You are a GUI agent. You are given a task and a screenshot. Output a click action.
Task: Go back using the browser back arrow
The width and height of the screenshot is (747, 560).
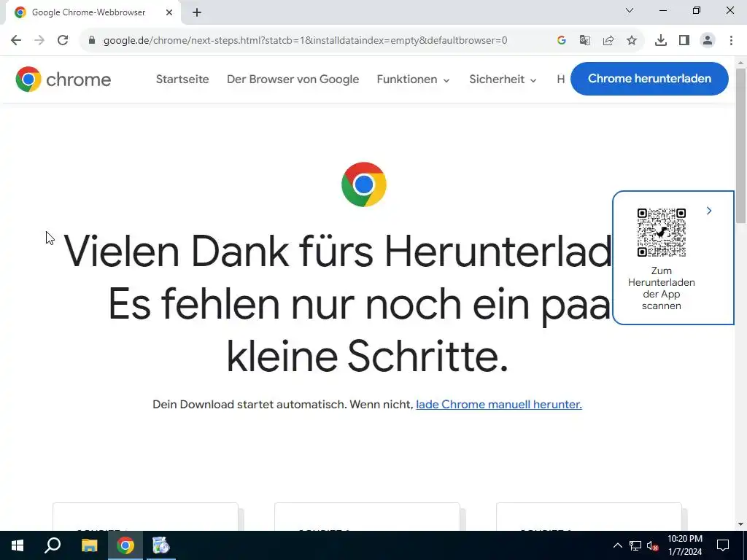tap(16, 41)
